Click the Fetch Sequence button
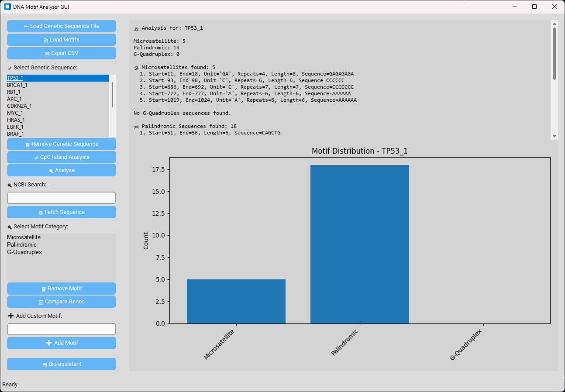This screenshot has width=565, height=392. click(62, 212)
